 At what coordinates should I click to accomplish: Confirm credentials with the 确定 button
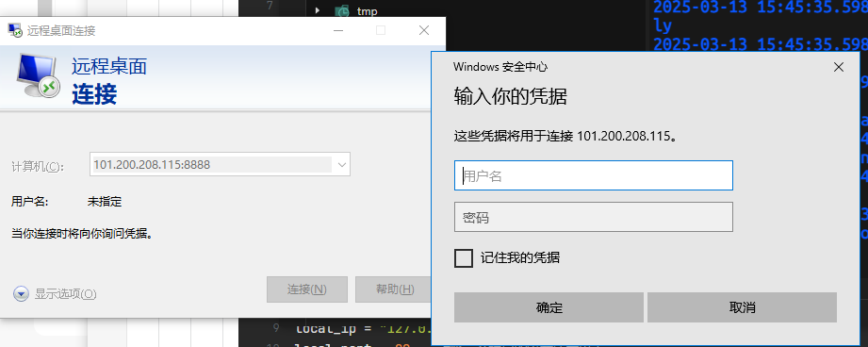549,307
